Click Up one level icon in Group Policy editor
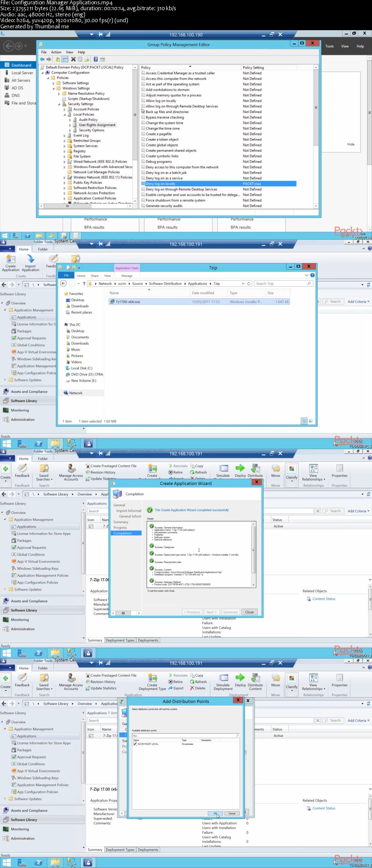Viewport: 372px width, 868px height. click(58, 59)
